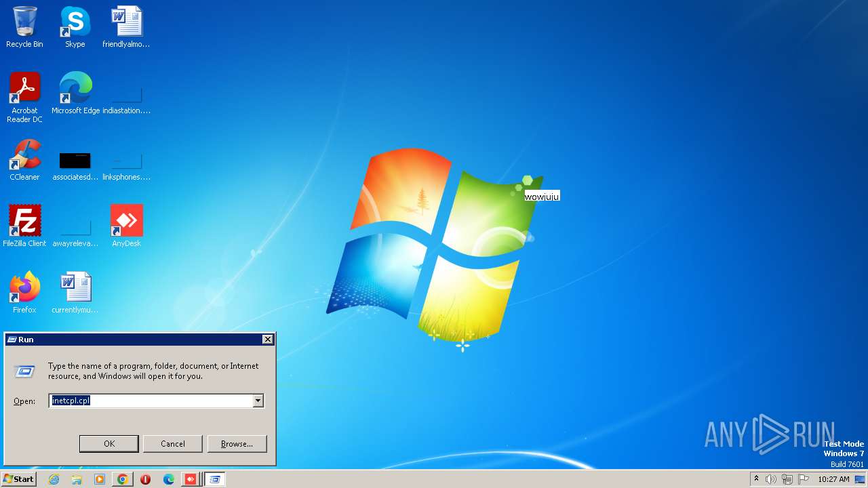This screenshot has width=868, height=488.
Task: Expand the Open combo box dropdown arrow
Action: [x=258, y=401]
